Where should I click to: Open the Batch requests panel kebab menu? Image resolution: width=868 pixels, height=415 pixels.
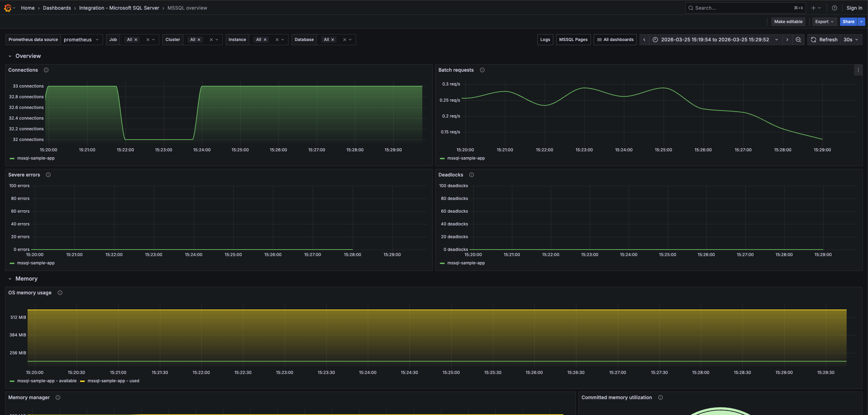(859, 70)
